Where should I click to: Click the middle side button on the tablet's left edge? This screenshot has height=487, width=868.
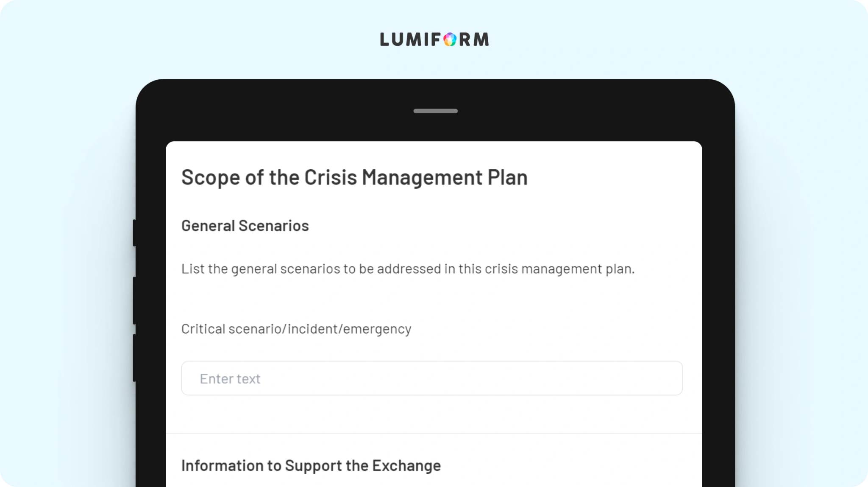pyautogui.click(x=134, y=300)
